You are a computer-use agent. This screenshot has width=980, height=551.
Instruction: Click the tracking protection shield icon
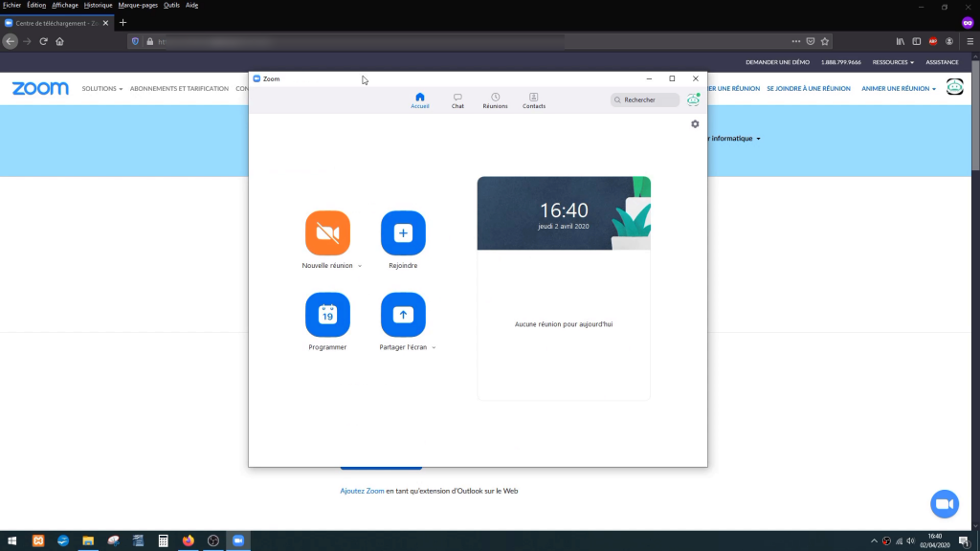[x=135, y=41]
